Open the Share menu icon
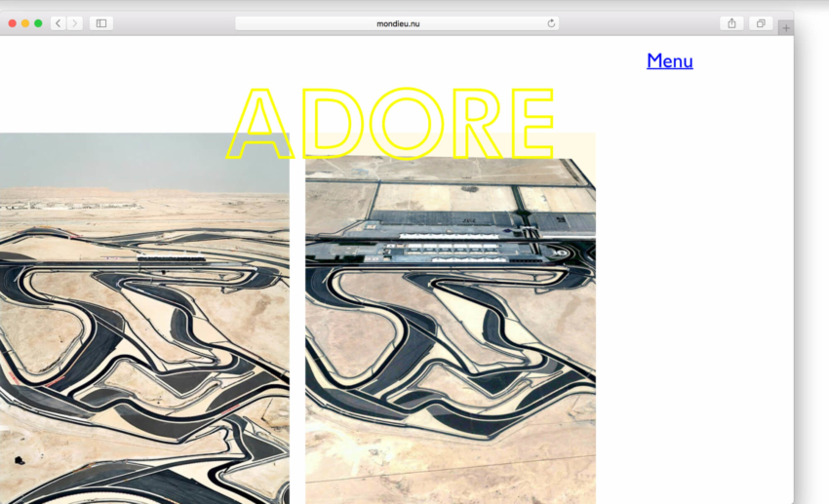829x504 pixels. (x=731, y=23)
